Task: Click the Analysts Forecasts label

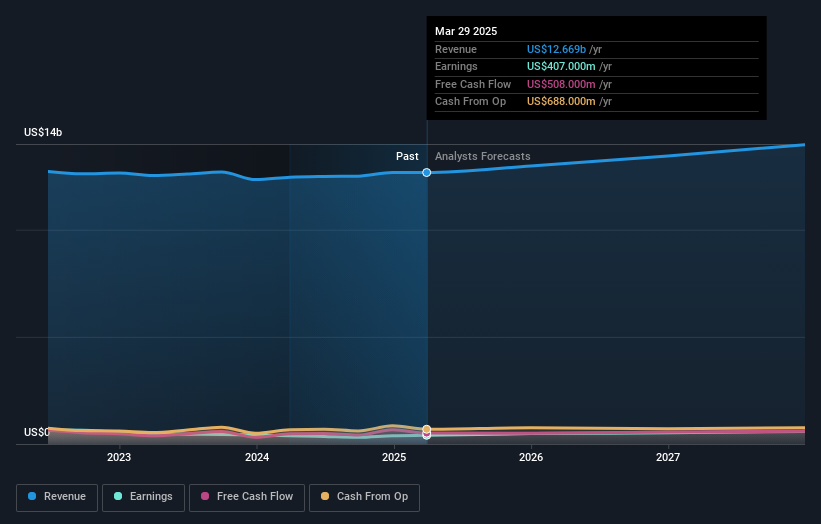Action: tap(482, 156)
